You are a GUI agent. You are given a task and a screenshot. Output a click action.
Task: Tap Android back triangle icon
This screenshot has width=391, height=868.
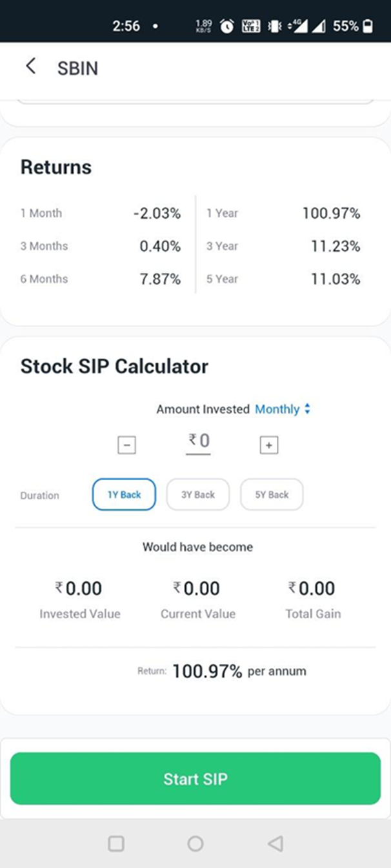pos(276,843)
